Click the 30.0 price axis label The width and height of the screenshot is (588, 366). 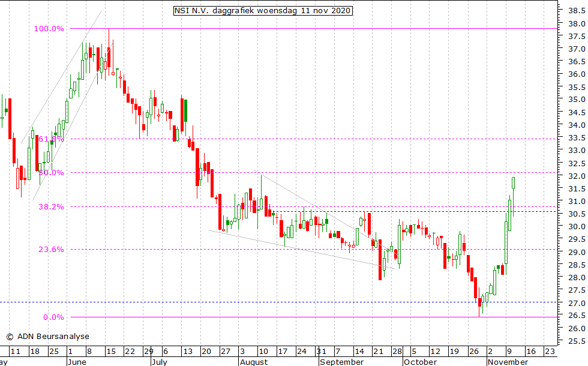click(x=577, y=227)
